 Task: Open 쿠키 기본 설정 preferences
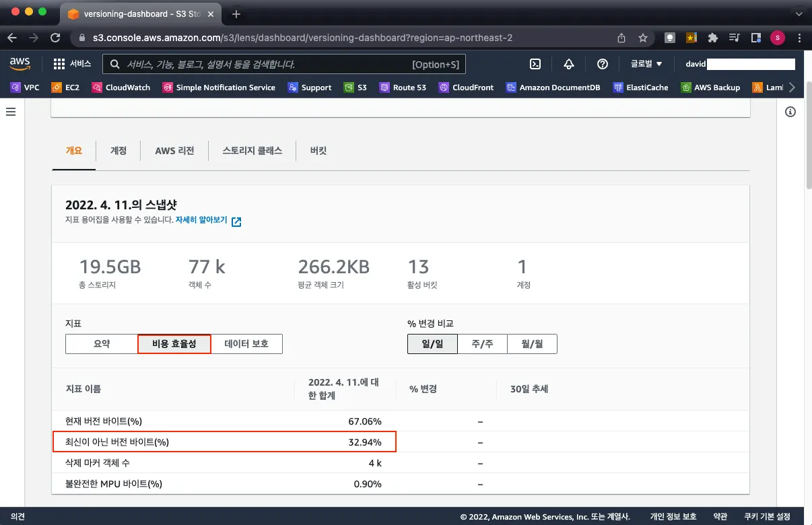[x=767, y=517]
